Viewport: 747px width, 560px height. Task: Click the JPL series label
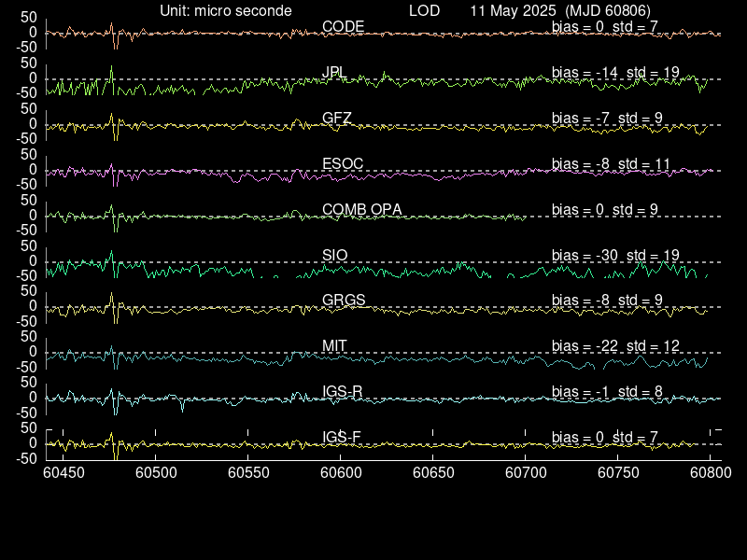[x=334, y=73]
